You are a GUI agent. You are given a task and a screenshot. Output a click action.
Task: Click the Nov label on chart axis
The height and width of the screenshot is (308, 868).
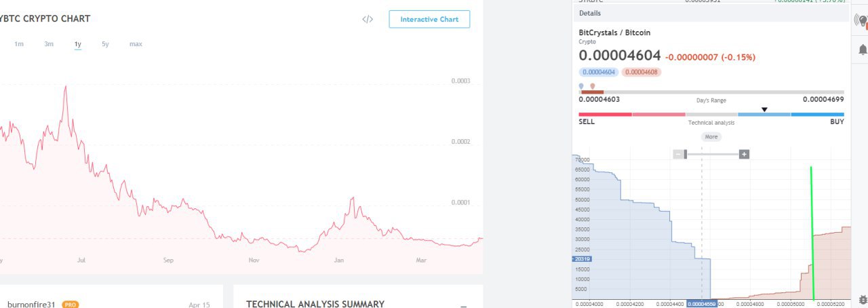pyautogui.click(x=254, y=260)
